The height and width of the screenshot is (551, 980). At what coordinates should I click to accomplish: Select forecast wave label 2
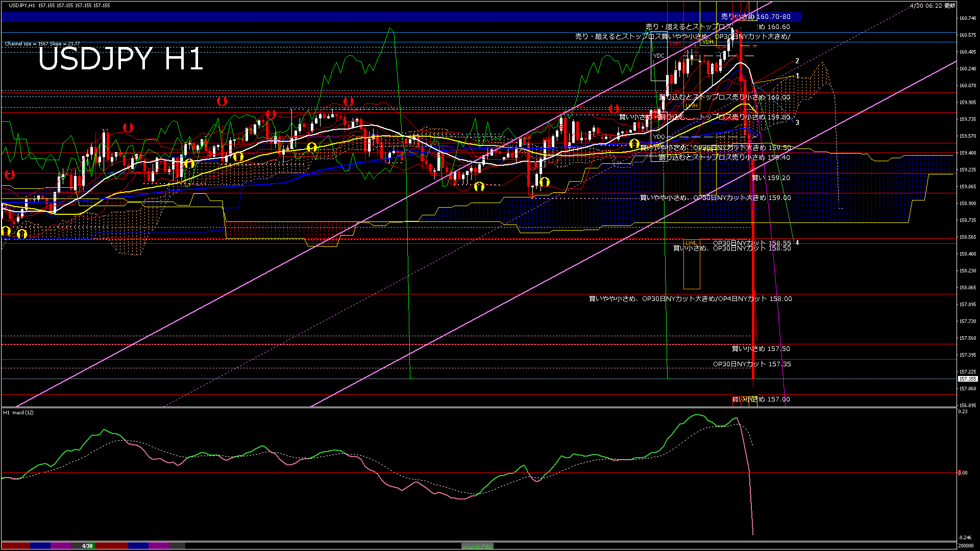tap(797, 61)
